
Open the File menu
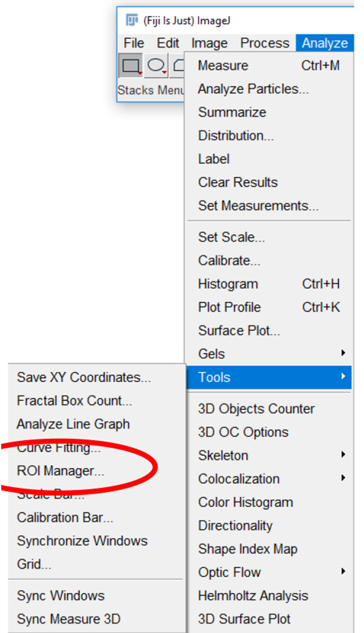click(134, 43)
